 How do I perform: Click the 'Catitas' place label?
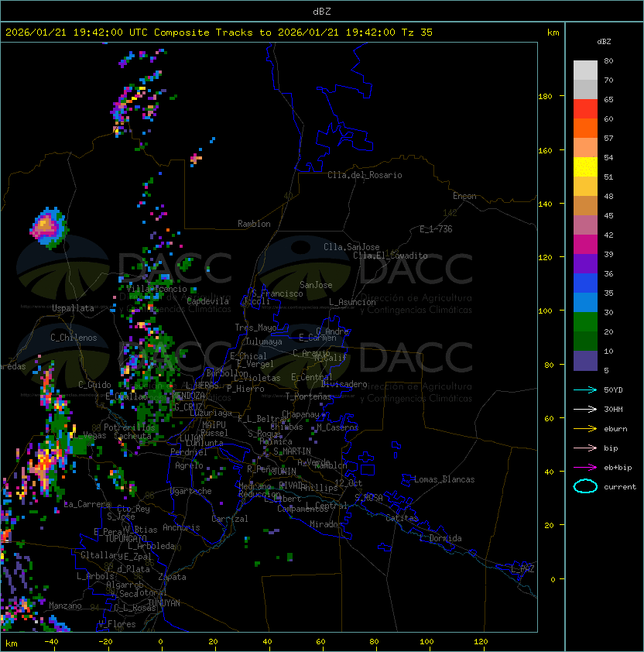coord(402,518)
